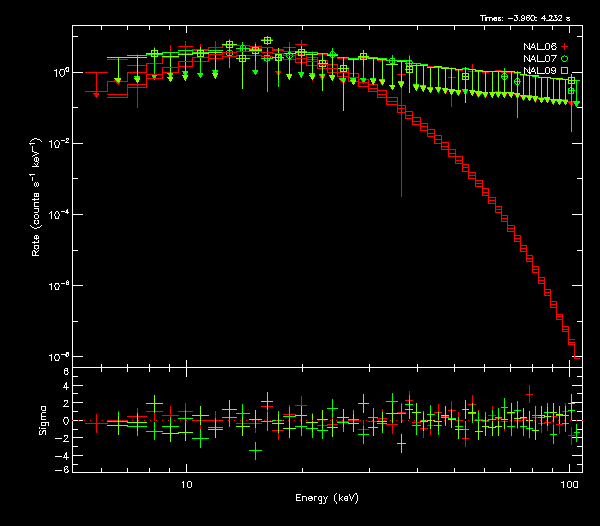Screen dimensions: 600x526
Task: Click the Energy (keV) axis label
Action: (326, 497)
